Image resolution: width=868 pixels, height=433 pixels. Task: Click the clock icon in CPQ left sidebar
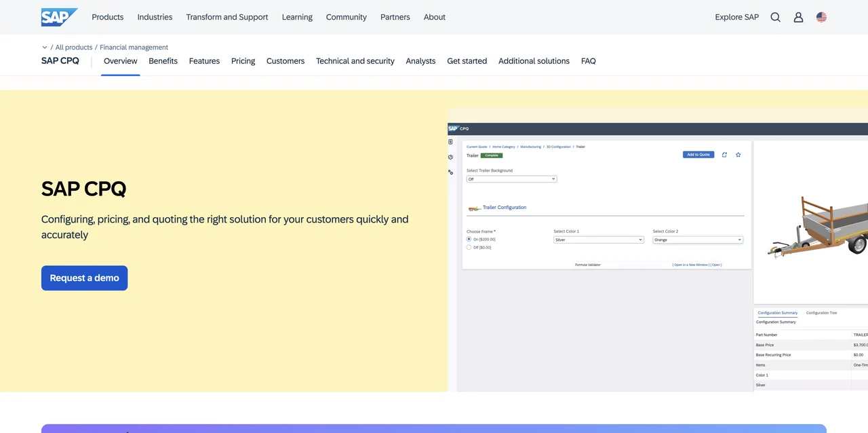(450, 157)
